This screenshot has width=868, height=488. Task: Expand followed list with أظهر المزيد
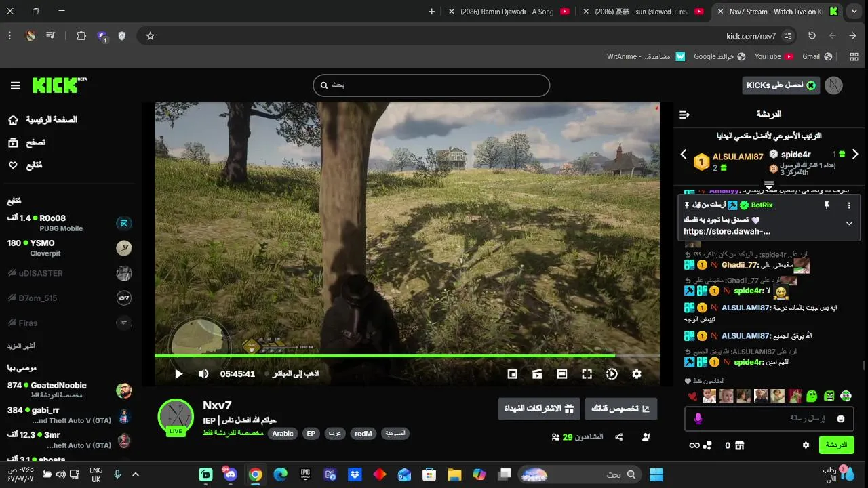click(x=22, y=346)
